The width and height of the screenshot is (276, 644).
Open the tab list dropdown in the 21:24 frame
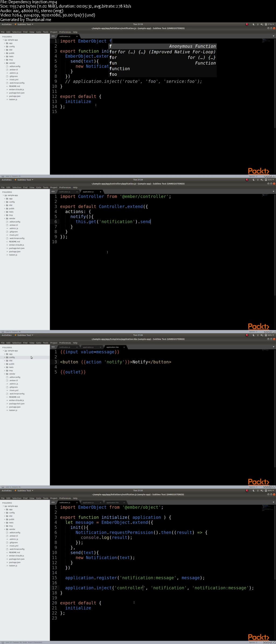pos(274,192)
